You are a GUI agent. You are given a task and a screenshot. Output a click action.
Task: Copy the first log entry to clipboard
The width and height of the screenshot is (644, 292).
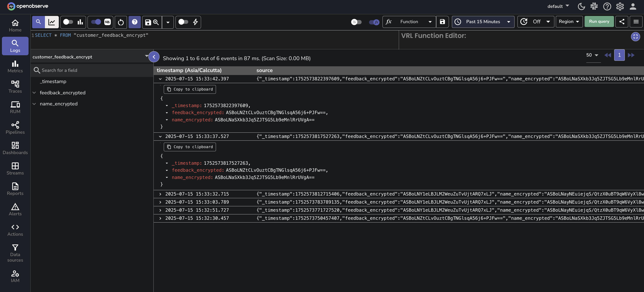(x=190, y=89)
